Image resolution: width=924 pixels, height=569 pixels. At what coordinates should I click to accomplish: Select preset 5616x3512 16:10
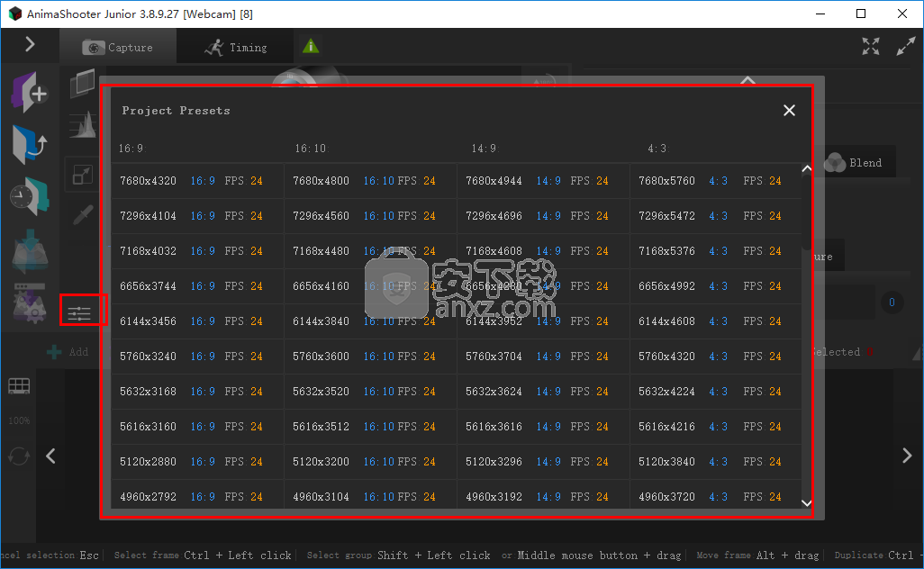tap(370, 427)
